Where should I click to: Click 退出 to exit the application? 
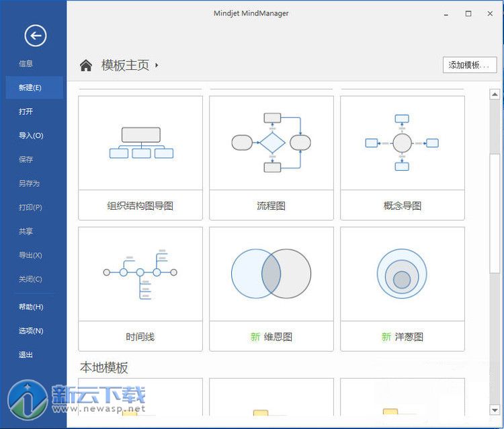26,355
